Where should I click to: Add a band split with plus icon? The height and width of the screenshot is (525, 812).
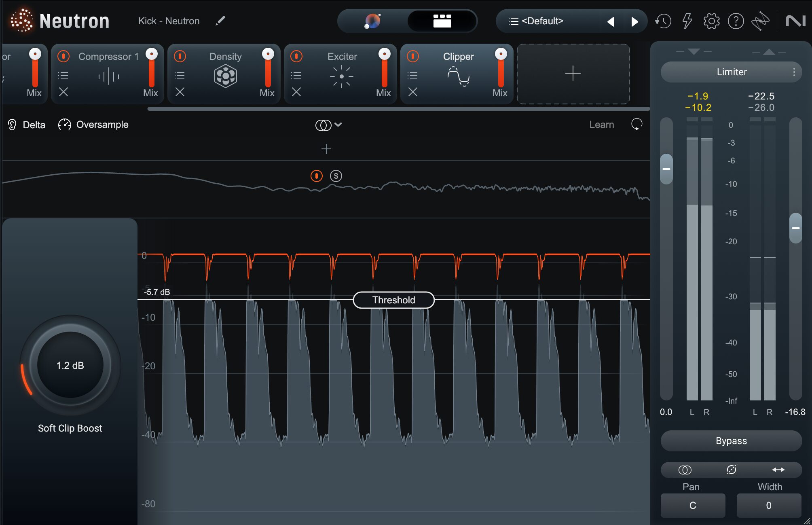326,149
